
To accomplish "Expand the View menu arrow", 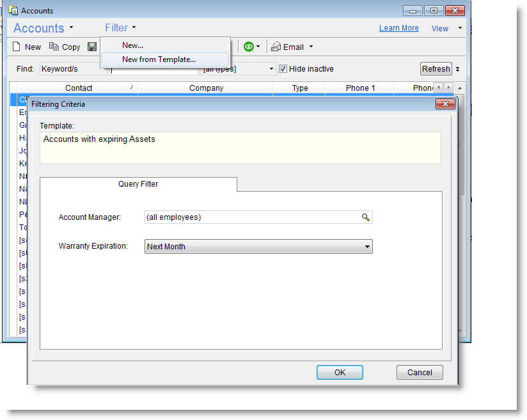I will pos(460,28).
